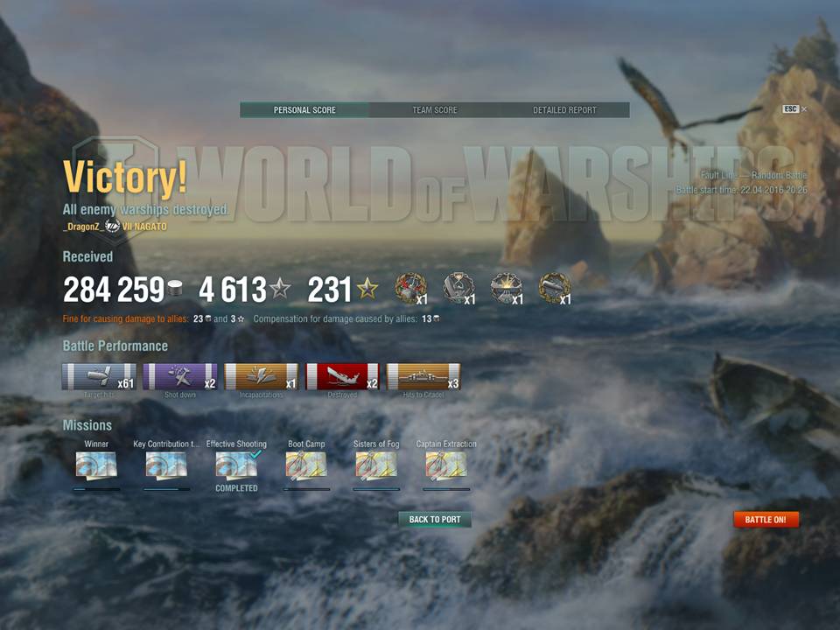Click the ship name VII NAGATO
The image size is (840, 630).
pyautogui.click(x=144, y=227)
